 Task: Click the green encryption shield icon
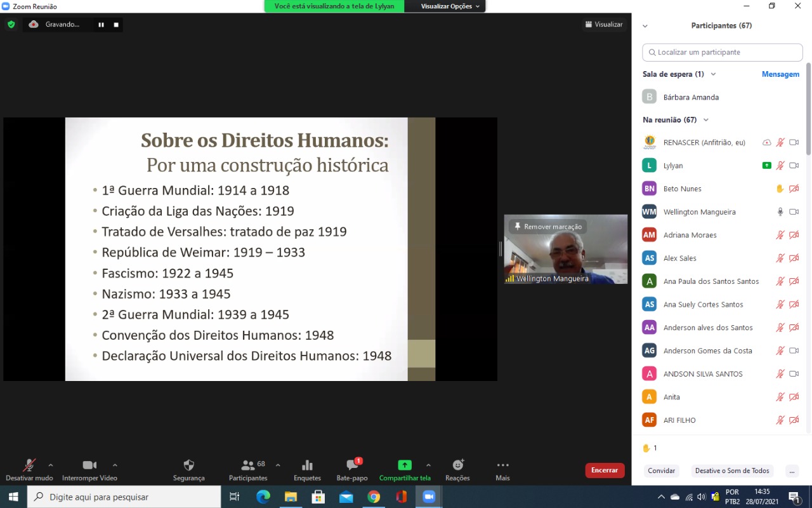pyautogui.click(x=11, y=25)
